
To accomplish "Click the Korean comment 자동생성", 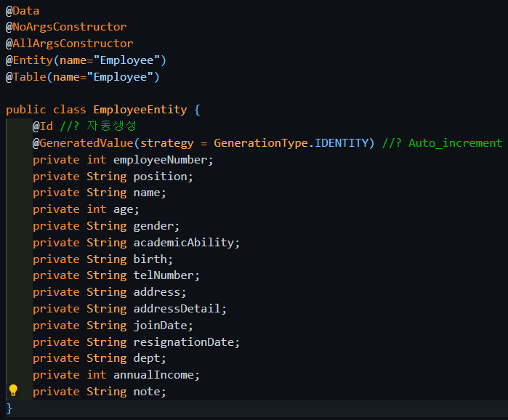I will click(x=112, y=126).
